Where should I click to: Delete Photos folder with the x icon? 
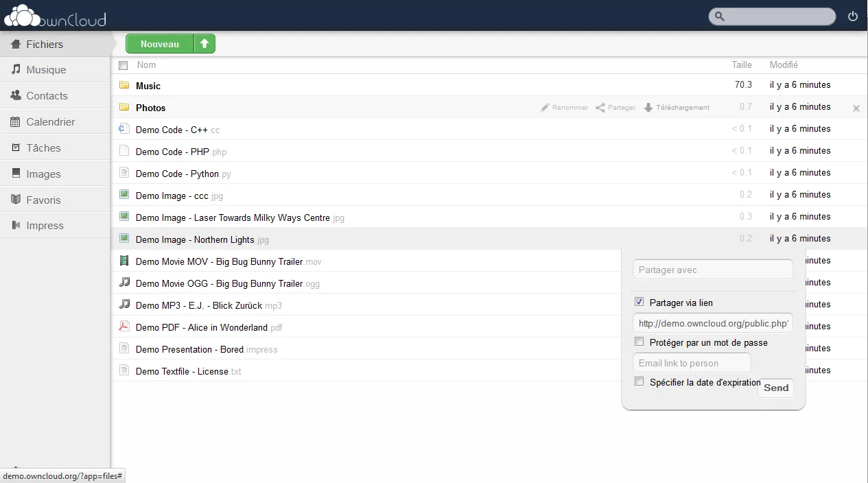856,108
